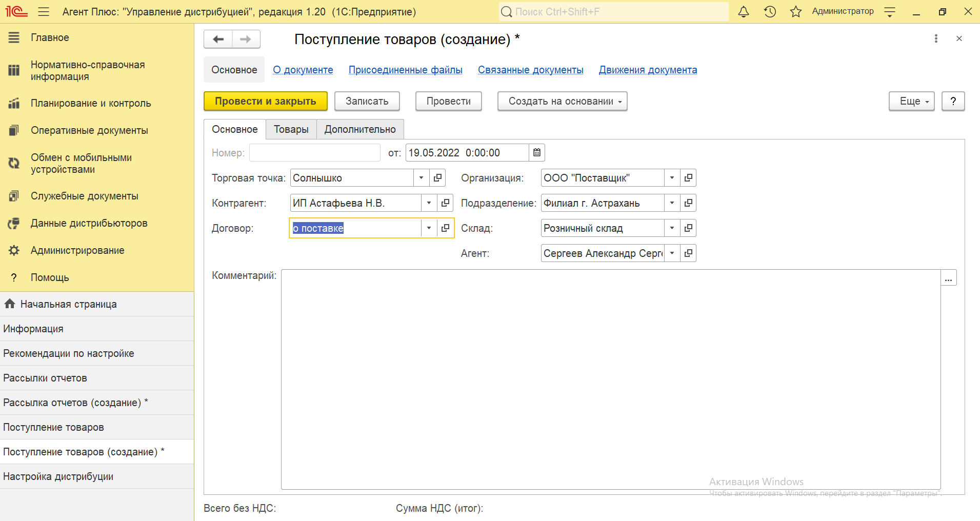Viewport: 980px width, 521px height.
Task: Switch to Рекомендации по настройке window
Action: pyautogui.click(x=97, y=353)
